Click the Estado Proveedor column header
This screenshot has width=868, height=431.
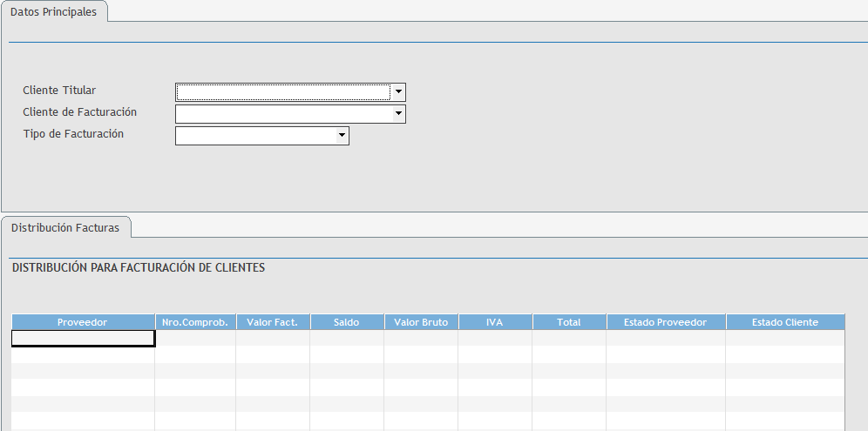coord(665,322)
